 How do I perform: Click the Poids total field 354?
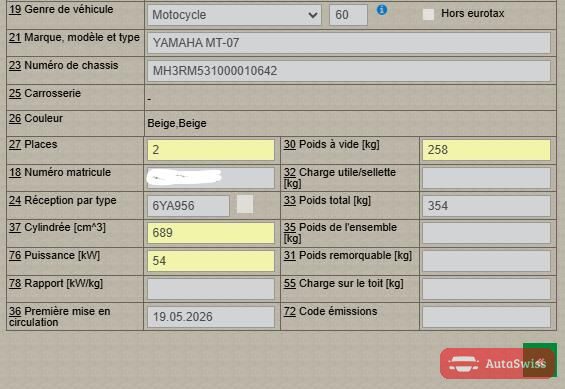click(486, 206)
